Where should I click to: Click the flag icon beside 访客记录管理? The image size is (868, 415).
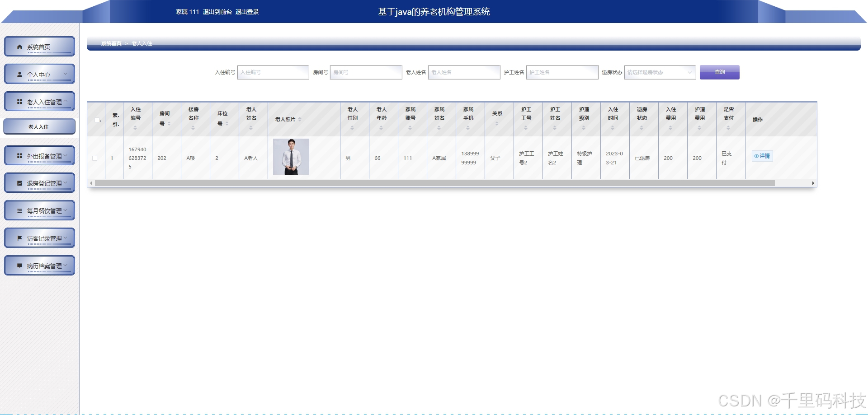19,238
